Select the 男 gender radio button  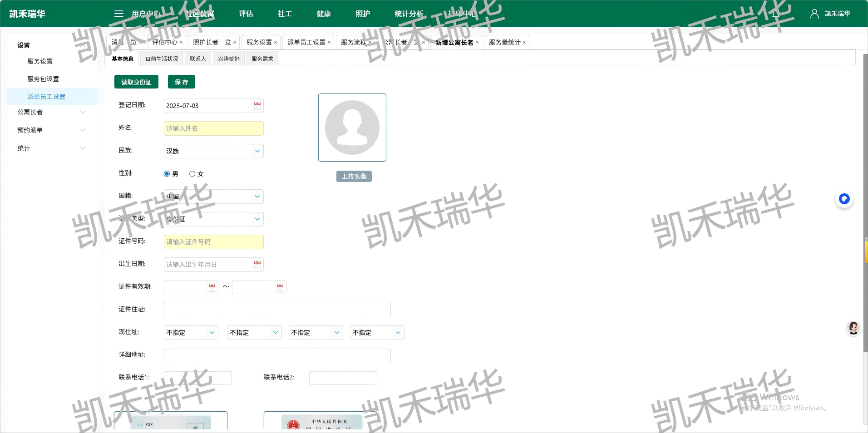click(166, 173)
